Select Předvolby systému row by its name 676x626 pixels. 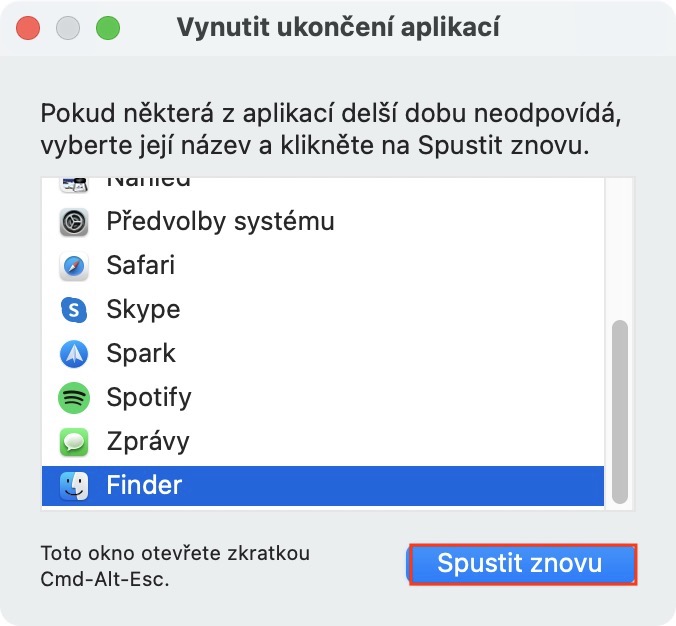click(220, 221)
